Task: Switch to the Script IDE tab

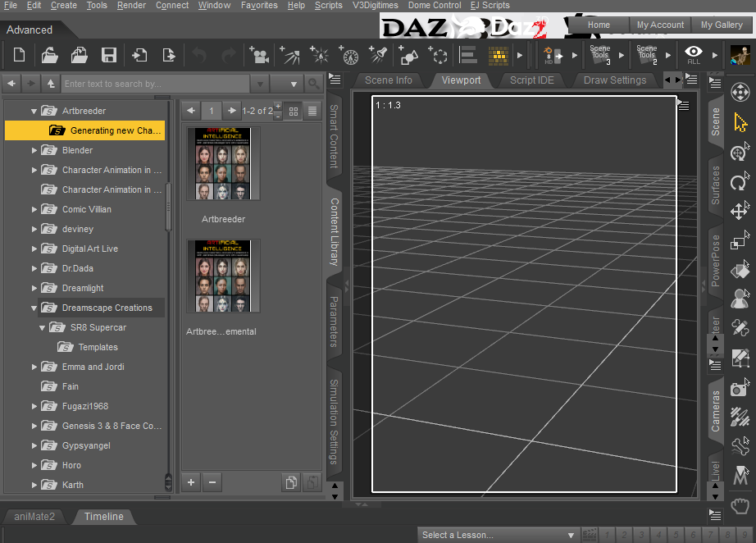Action: click(x=532, y=80)
